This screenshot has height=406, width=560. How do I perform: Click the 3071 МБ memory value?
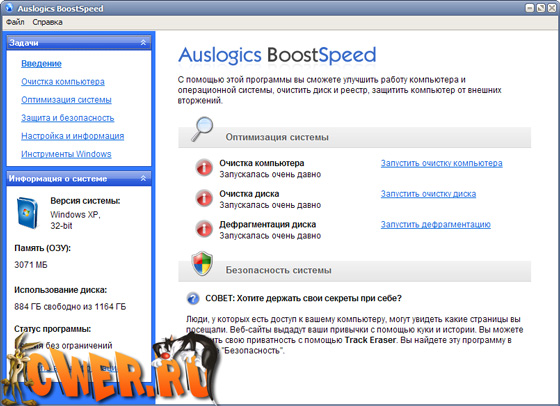coord(31,265)
